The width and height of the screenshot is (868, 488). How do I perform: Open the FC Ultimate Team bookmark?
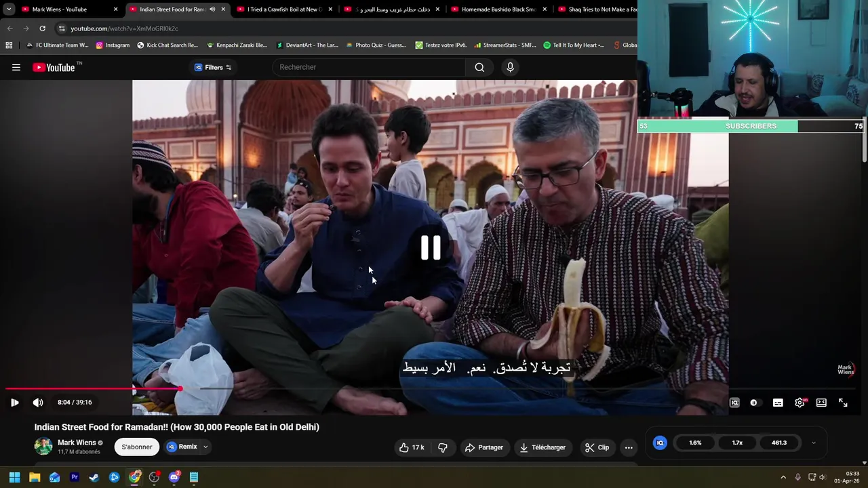(x=57, y=45)
